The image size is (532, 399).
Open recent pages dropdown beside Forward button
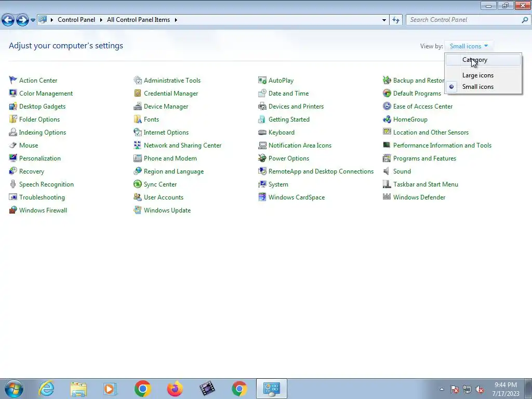pyautogui.click(x=33, y=20)
